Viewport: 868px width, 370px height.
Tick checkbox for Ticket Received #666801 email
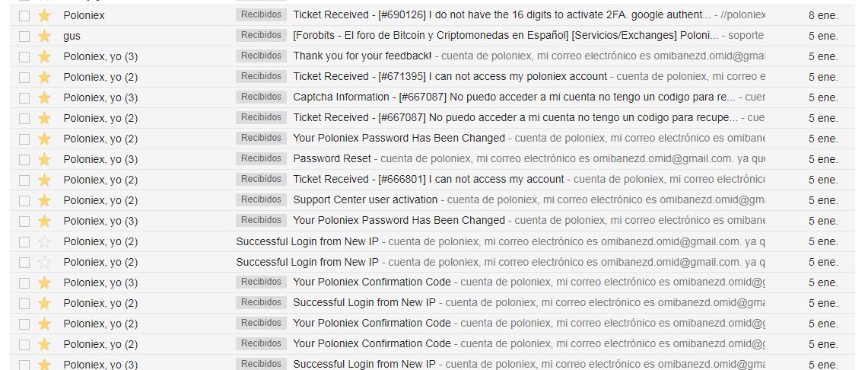24,180
